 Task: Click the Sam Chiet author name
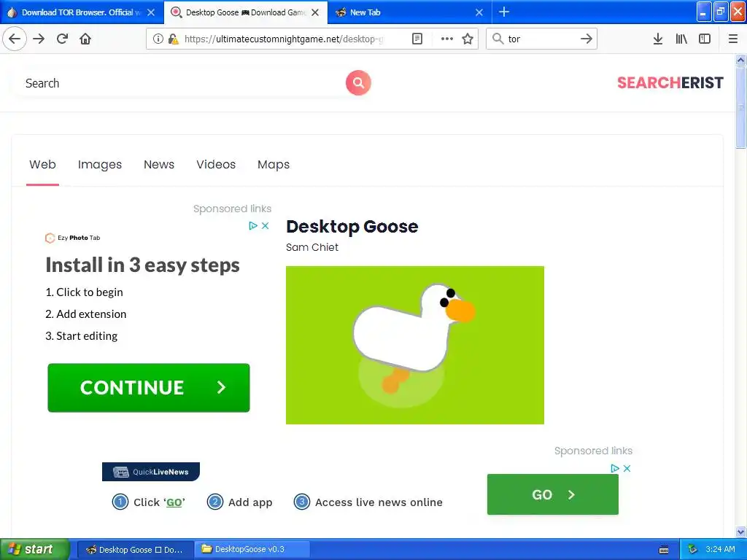click(x=312, y=247)
